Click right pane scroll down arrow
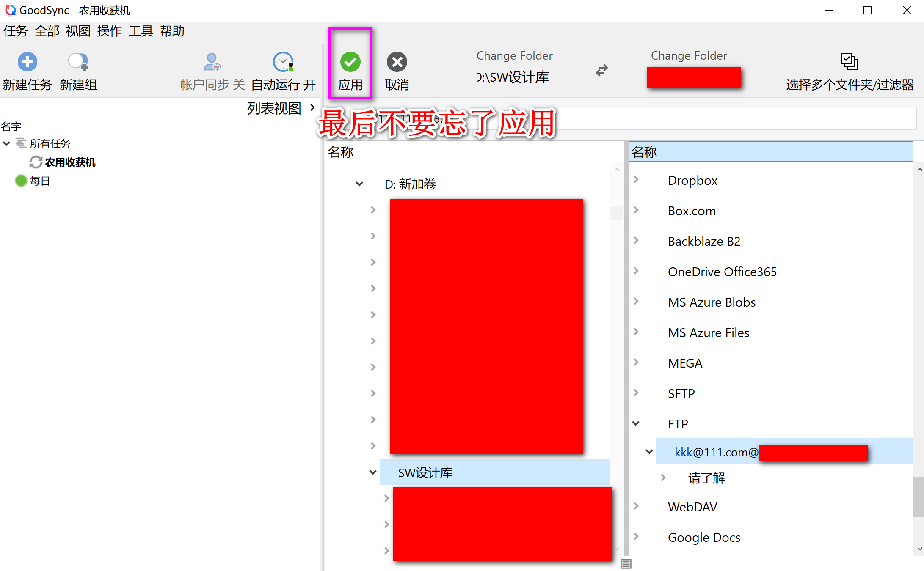This screenshot has height=571, width=924. coord(919,549)
